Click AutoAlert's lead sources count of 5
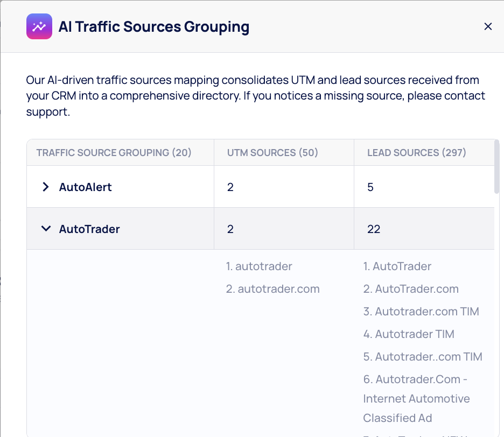 click(x=370, y=187)
